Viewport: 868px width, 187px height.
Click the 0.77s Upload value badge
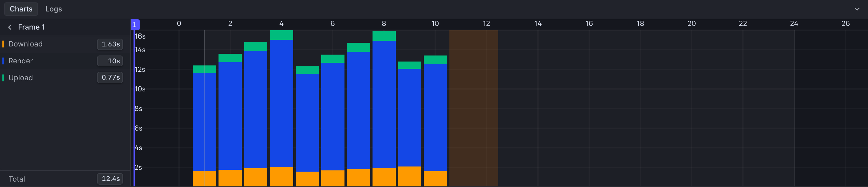click(110, 78)
